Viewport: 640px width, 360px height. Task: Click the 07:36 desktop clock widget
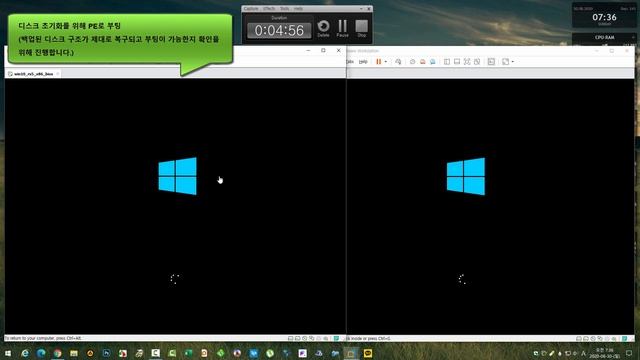tap(604, 16)
